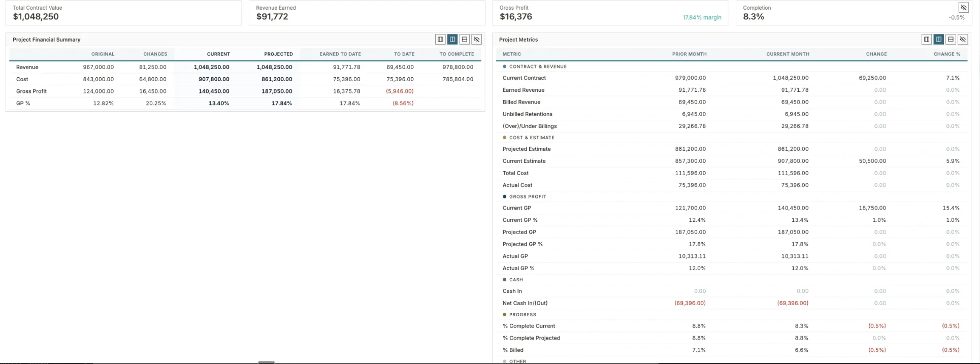Select the Earned Revenue metric row
The width and height of the screenshot is (980, 364).
731,90
